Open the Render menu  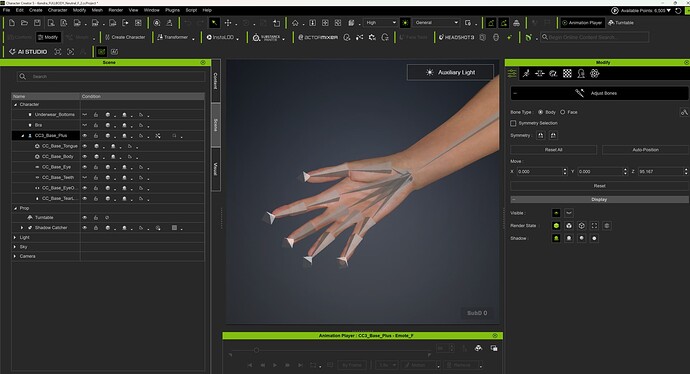click(116, 10)
